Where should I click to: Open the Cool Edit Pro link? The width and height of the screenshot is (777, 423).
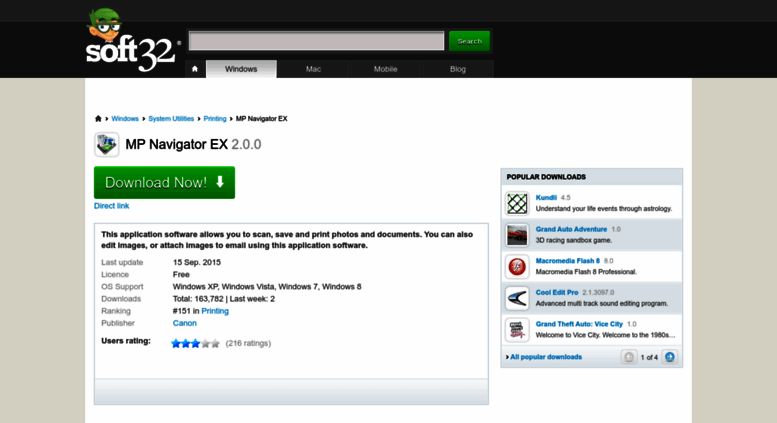click(x=557, y=292)
